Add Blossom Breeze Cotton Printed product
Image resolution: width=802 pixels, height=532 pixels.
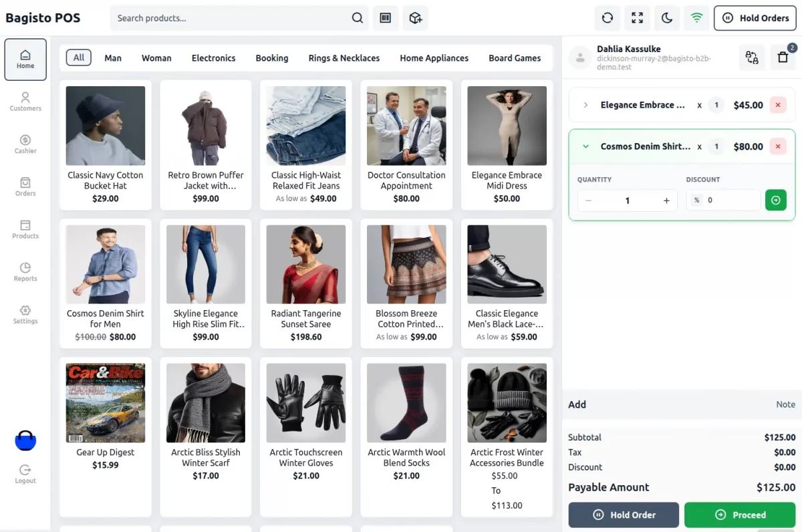point(406,283)
